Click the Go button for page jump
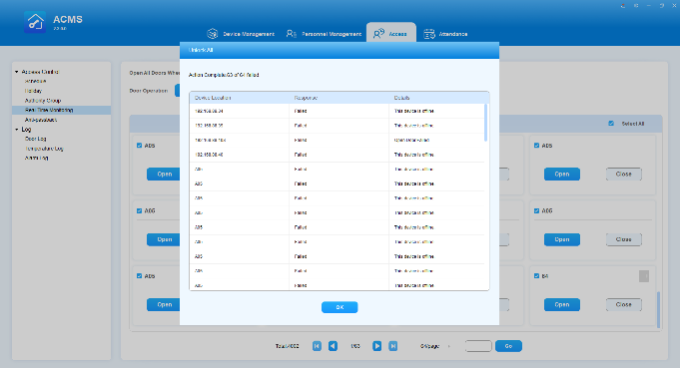The width and height of the screenshot is (680, 368). coord(508,346)
